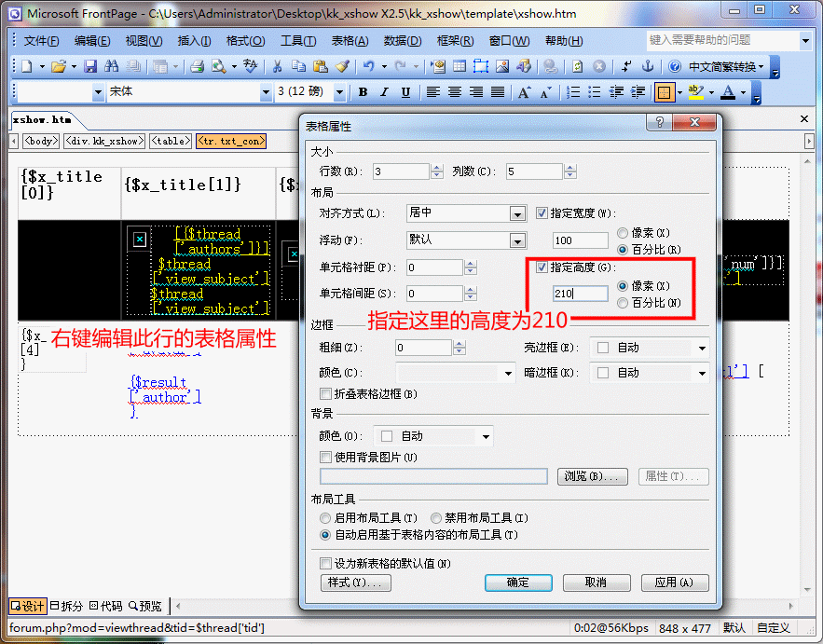Switch to the 预览 view tab
Screen dimensions: 823x644
[145, 606]
